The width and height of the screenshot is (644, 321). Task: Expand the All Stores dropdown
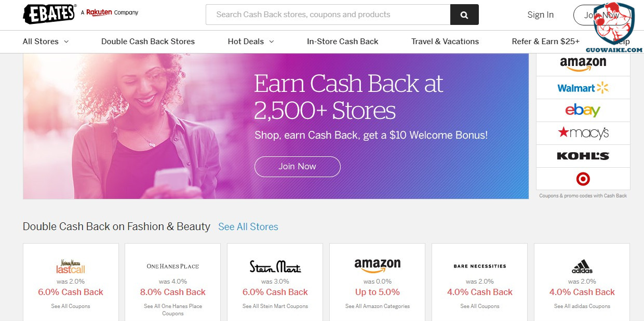tap(46, 42)
